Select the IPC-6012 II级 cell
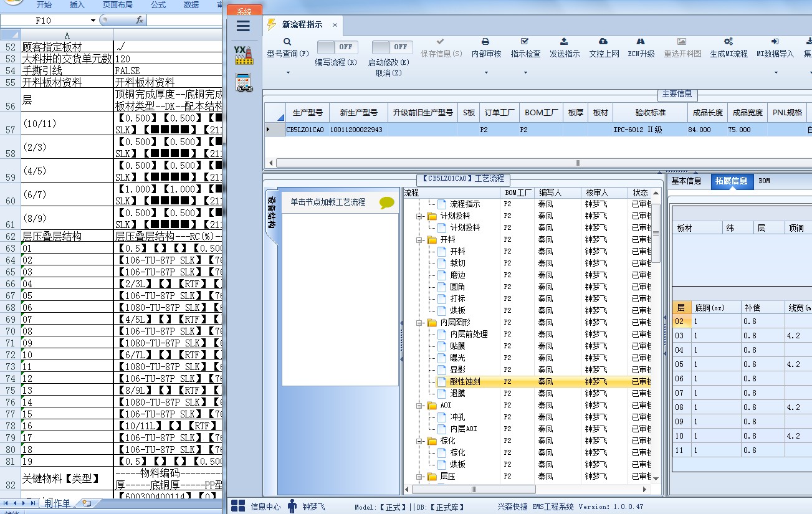The width and height of the screenshot is (812, 514). 650,130
